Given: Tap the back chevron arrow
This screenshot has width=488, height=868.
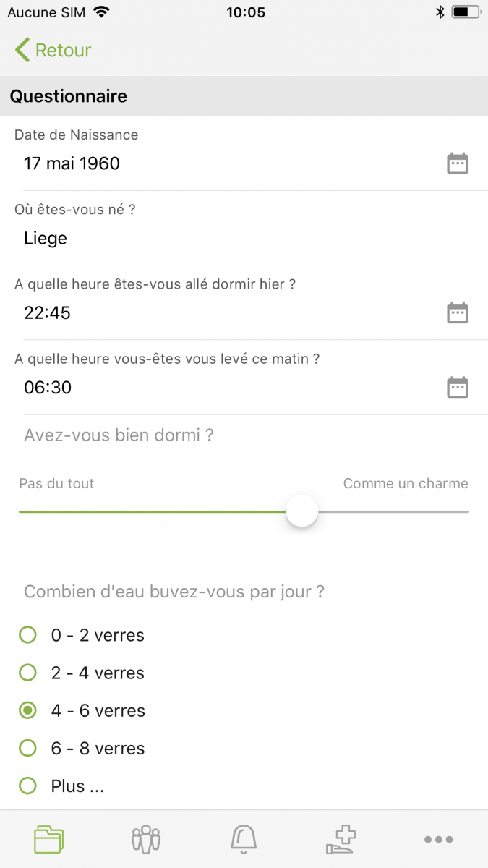Looking at the screenshot, I should pos(22,50).
